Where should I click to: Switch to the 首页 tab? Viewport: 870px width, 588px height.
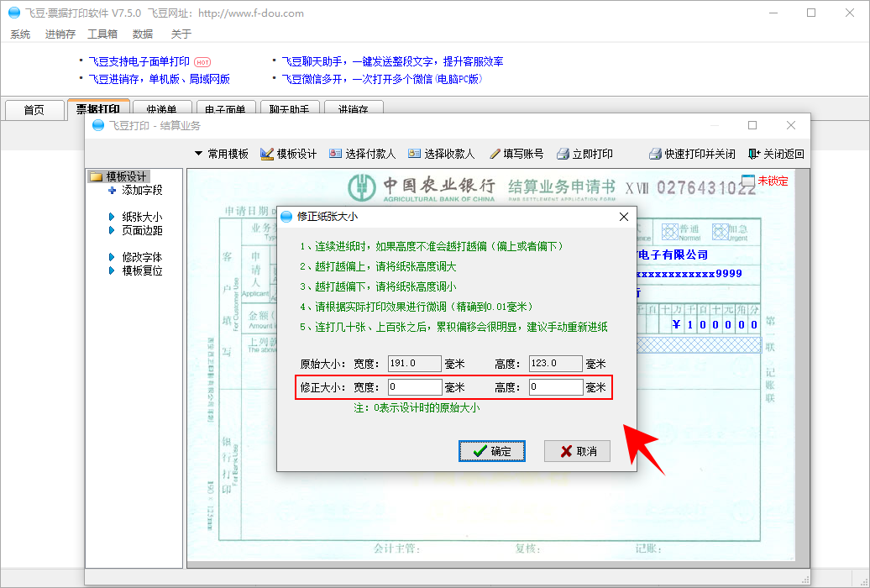[34, 109]
